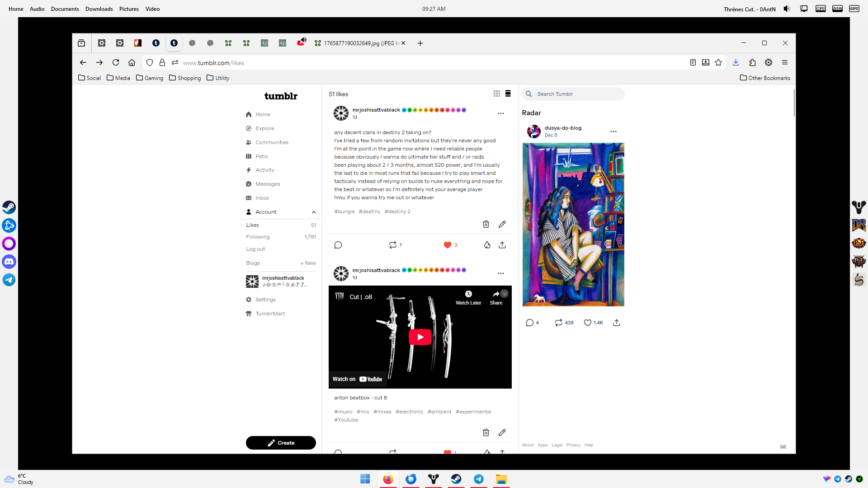Edit the destiny 2 clans post
The height and width of the screenshot is (488, 868).
point(502,224)
